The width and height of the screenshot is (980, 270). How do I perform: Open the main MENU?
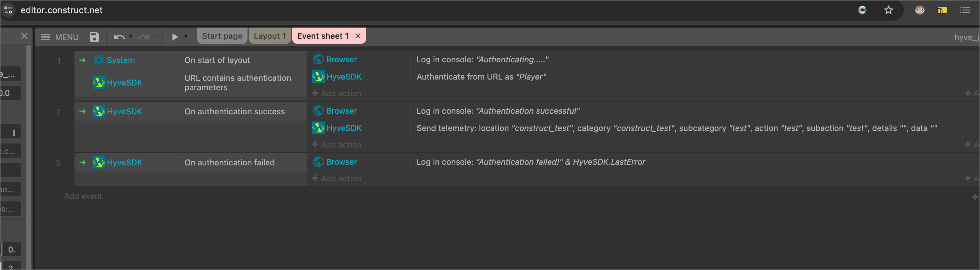[60, 37]
